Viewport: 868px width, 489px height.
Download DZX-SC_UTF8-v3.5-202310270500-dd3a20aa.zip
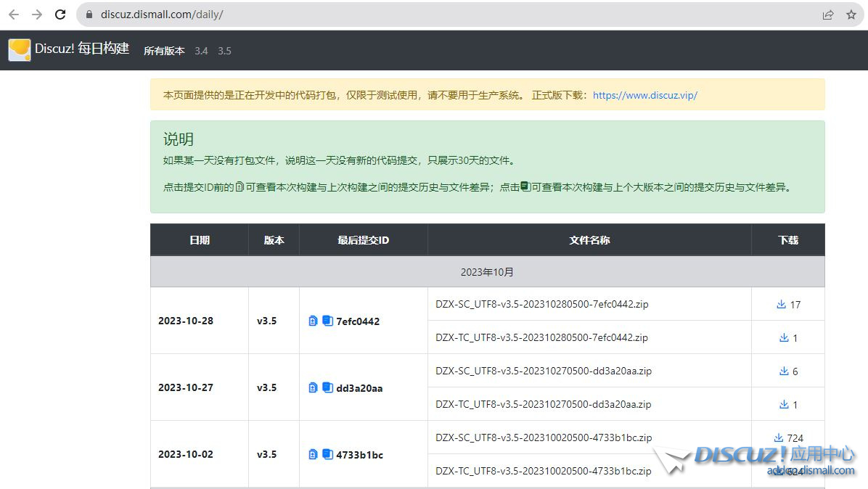tap(784, 371)
